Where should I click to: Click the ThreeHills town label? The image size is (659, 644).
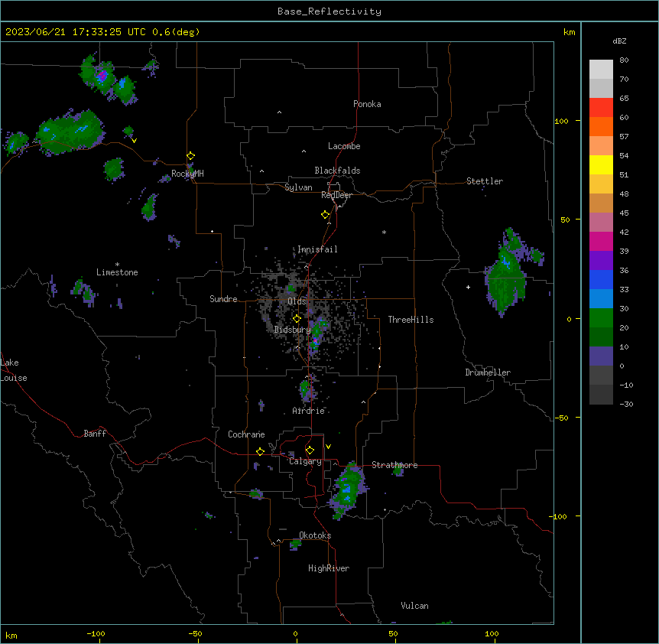(411, 320)
